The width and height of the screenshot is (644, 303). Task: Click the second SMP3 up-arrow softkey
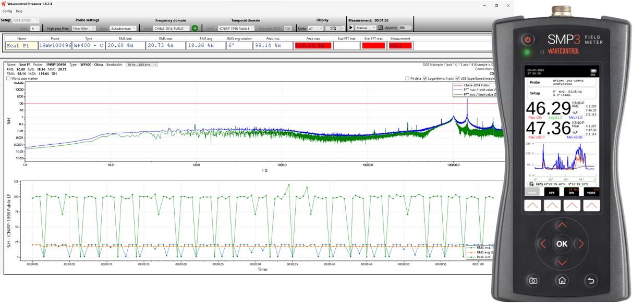[x=552, y=206]
